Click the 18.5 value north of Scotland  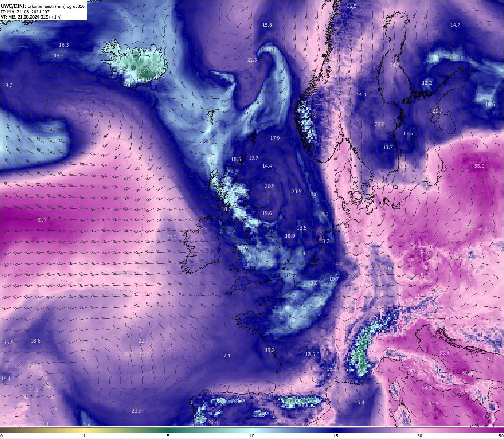[x=236, y=159]
